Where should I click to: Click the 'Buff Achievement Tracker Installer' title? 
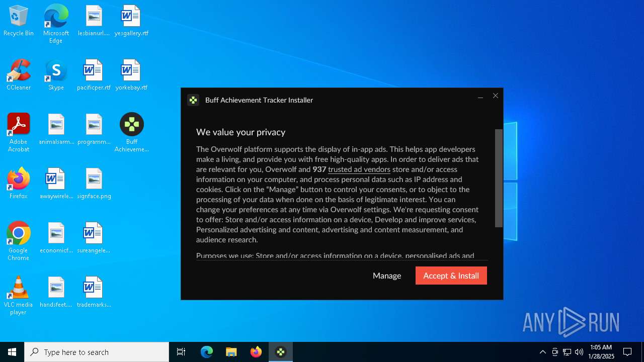point(259,100)
